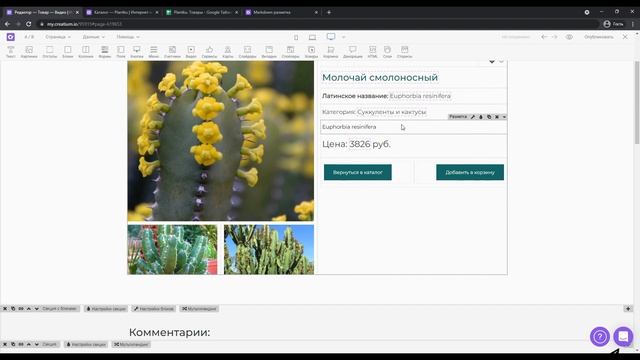Select the Кнопка widget tool
Viewport: 640px width, 360px height.
(x=137, y=52)
